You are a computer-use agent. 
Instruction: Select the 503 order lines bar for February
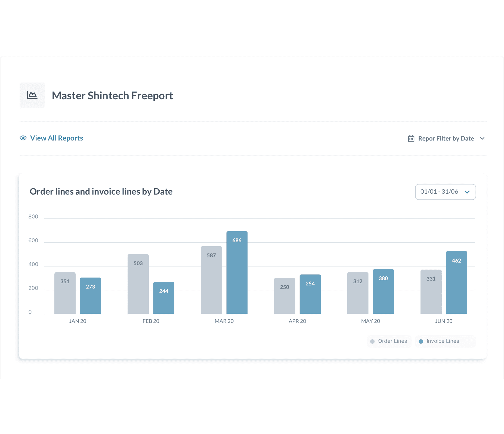pyautogui.click(x=138, y=284)
